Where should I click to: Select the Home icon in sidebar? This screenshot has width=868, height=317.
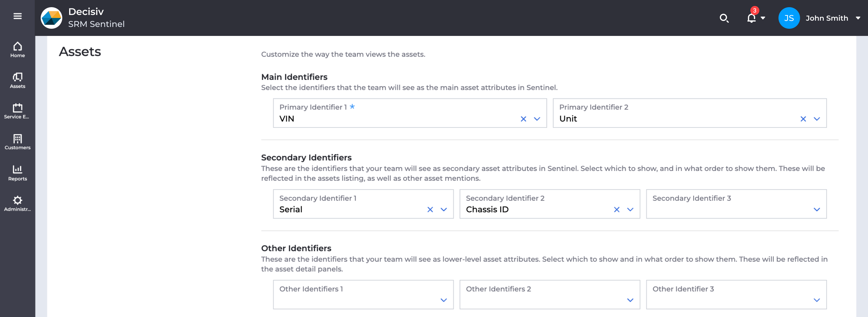17,49
